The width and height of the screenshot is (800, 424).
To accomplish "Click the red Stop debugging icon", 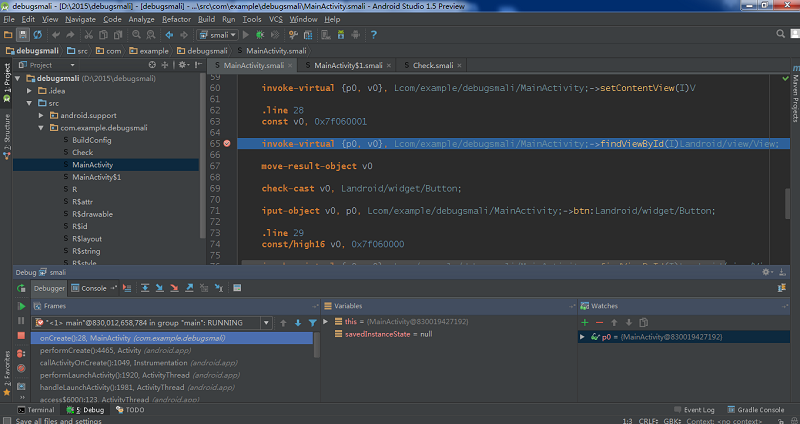I will click(x=21, y=335).
